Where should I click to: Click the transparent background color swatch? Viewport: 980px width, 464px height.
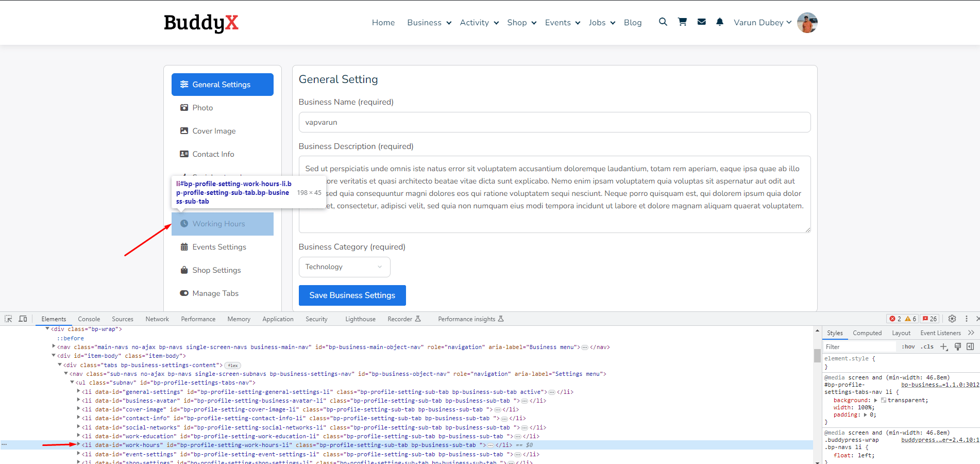click(x=884, y=401)
